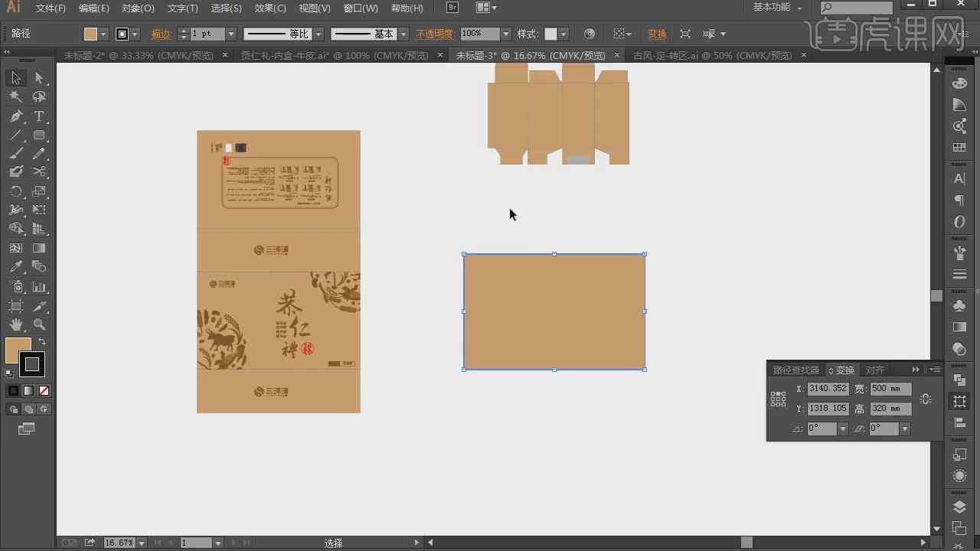Select the Eyedropper tool
This screenshot has width=980, height=551.
[15, 267]
